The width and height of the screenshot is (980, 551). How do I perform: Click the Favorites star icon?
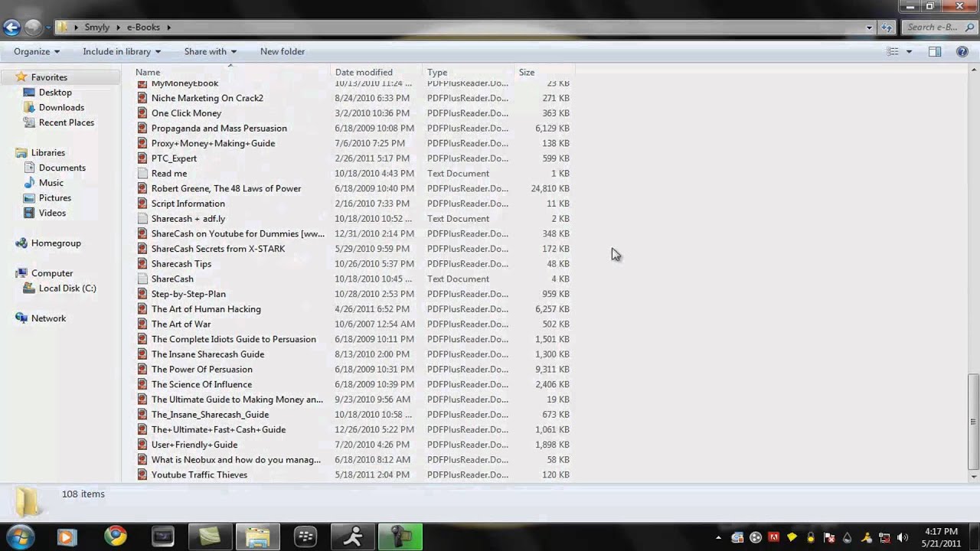(21, 77)
